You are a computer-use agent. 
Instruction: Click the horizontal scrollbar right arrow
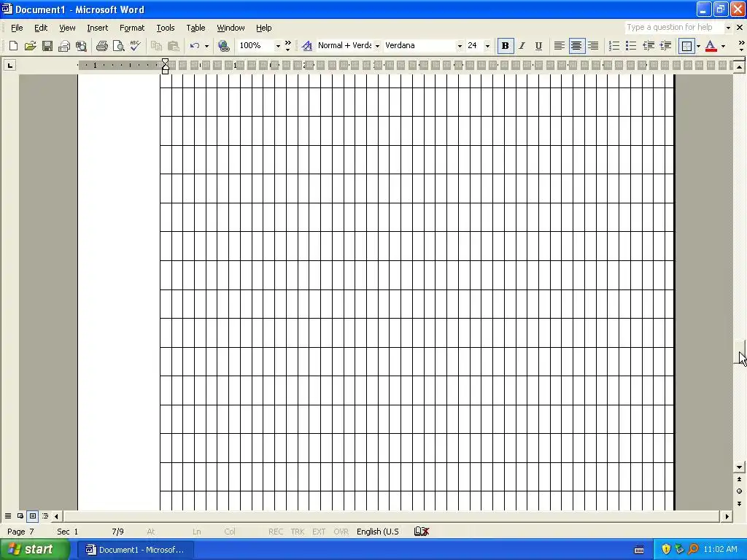pyautogui.click(x=727, y=516)
